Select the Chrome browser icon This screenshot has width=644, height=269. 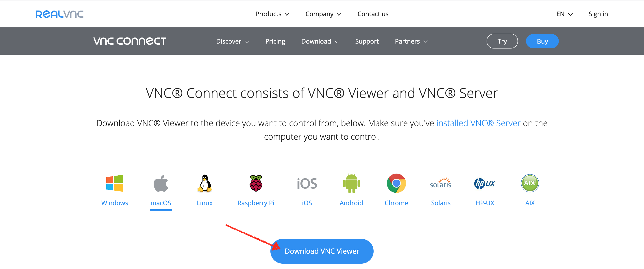click(396, 183)
